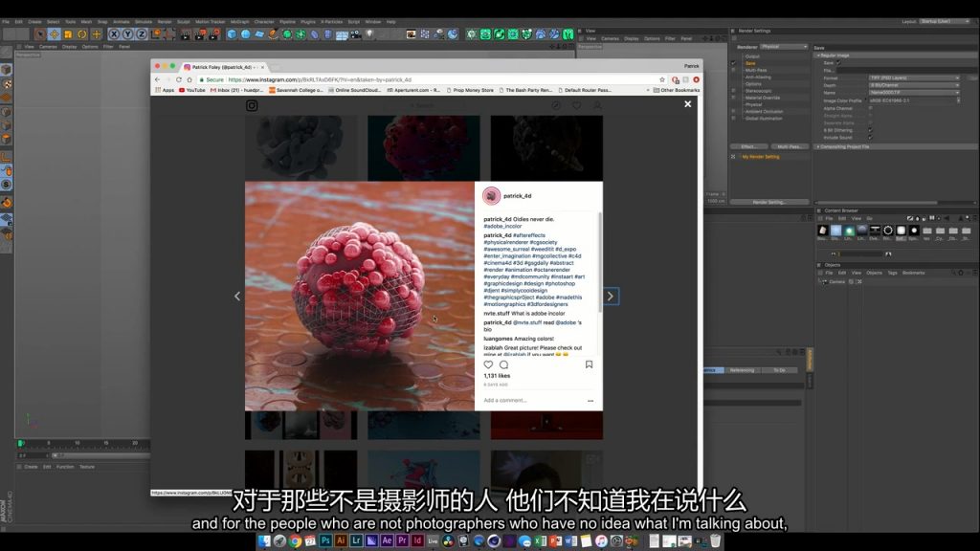Open Finder from the Dock
The height and width of the screenshot is (551, 980).
(x=264, y=541)
